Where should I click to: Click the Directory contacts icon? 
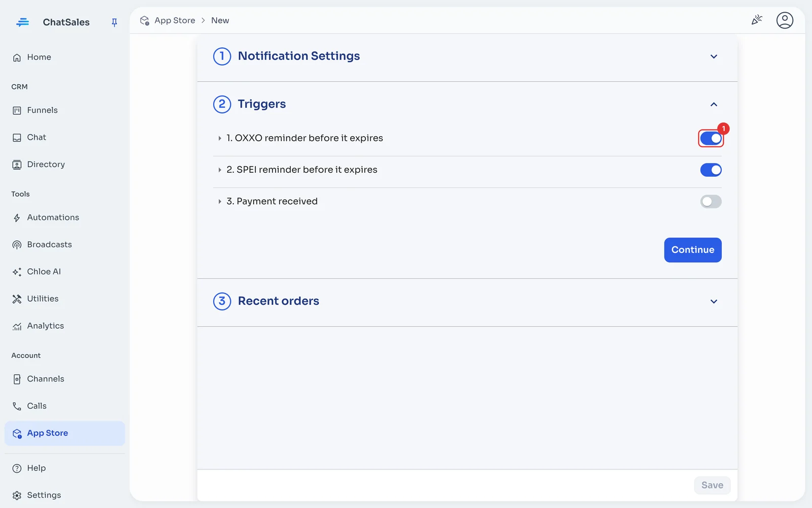(x=17, y=165)
